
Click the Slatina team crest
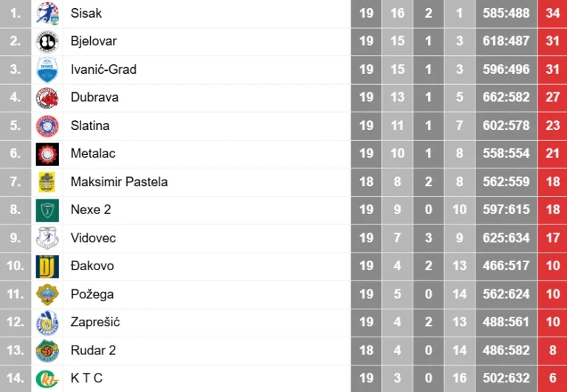tap(47, 125)
